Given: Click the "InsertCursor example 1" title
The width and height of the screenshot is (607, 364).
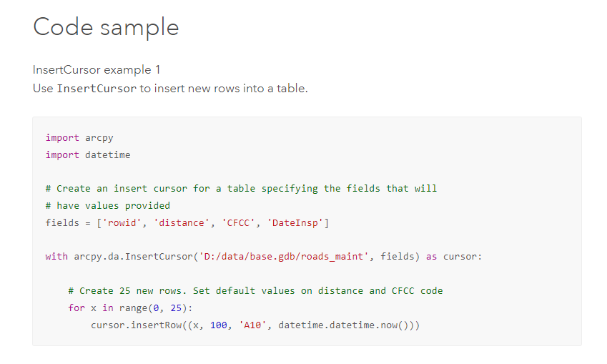Looking at the screenshot, I should point(97,69).
